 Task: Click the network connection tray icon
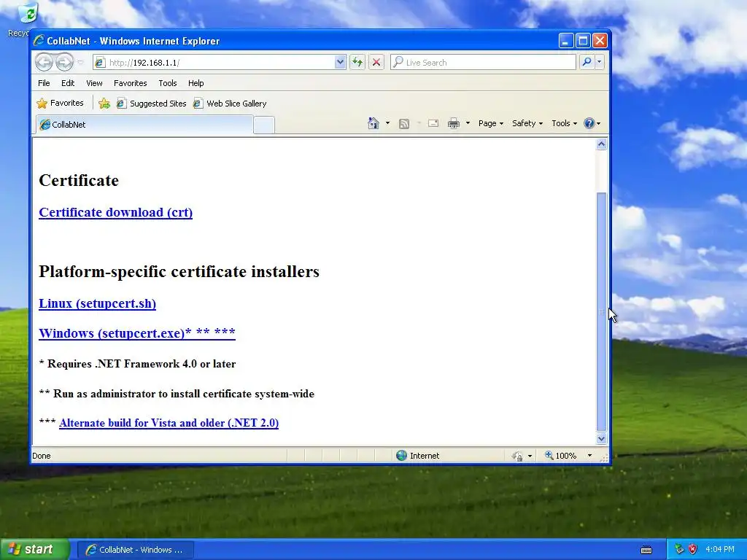point(679,550)
